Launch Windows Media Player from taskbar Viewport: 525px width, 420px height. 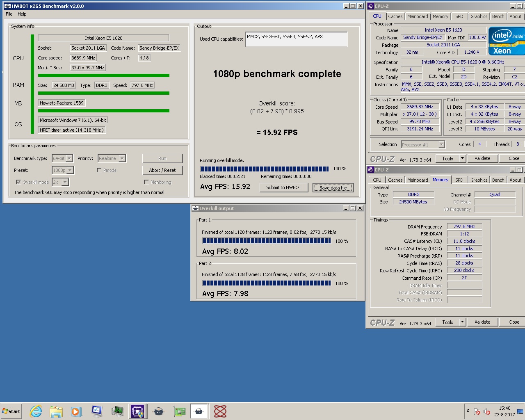pos(76,411)
